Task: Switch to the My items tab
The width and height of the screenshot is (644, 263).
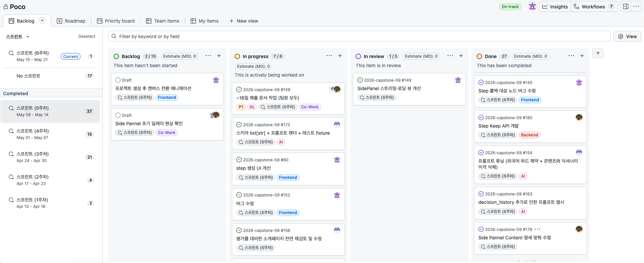Action: [x=205, y=21]
